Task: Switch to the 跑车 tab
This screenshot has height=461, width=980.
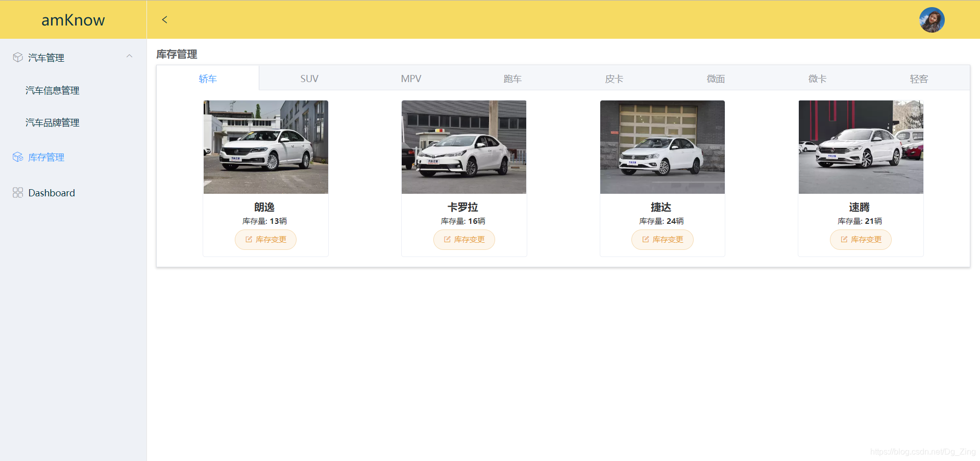Action: [x=512, y=79]
